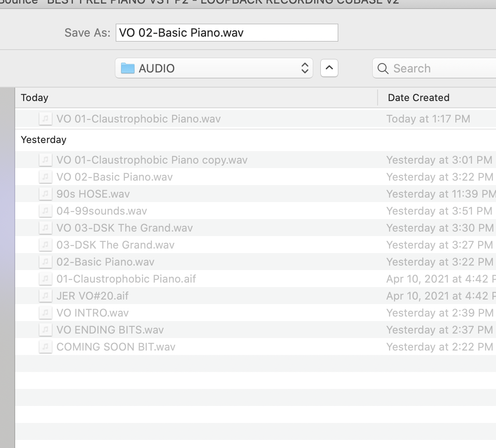Click the blue AUDIO folder icon
Viewport: 496px width, 448px height.
click(128, 68)
